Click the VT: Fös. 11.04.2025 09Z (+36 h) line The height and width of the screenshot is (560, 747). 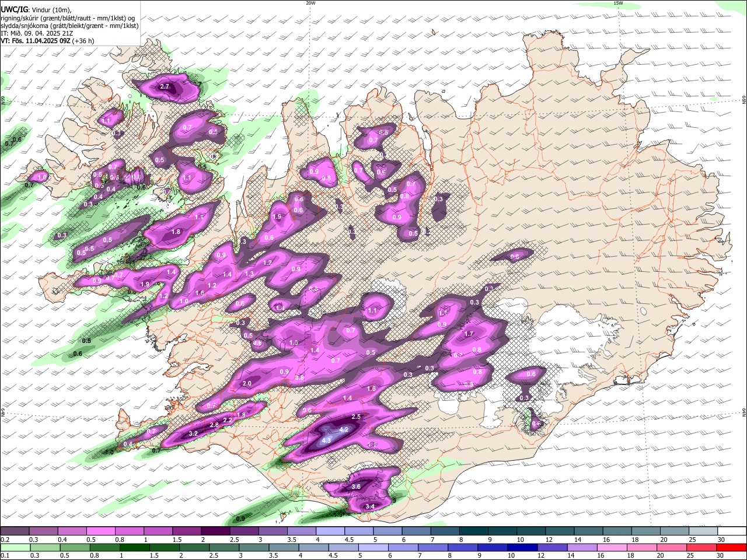pos(48,41)
